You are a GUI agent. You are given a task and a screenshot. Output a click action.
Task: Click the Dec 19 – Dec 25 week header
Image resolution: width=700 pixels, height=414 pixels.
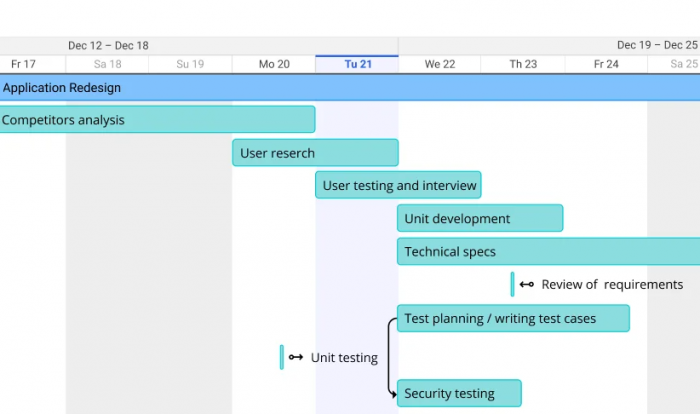pyautogui.click(x=657, y=45)
